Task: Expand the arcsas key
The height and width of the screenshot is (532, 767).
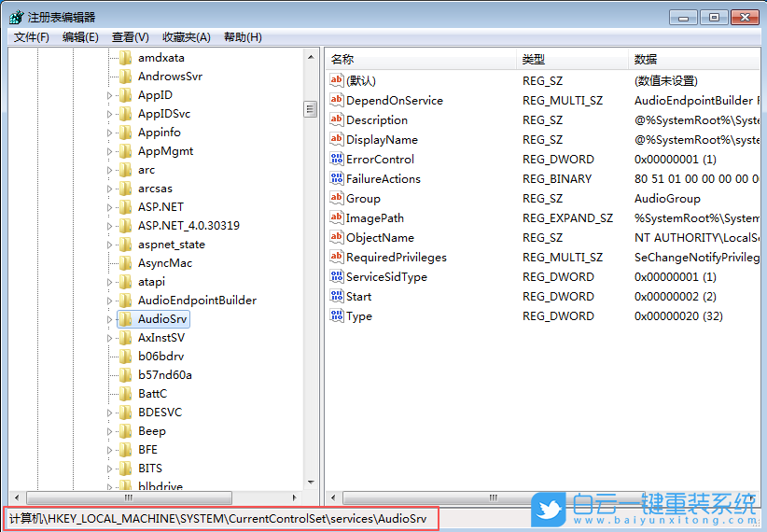Action: tap(109, 189)
